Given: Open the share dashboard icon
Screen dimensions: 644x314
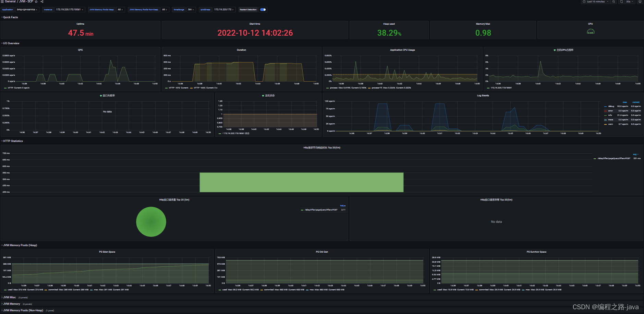Looking at the screenshot, I should point(42,2).
